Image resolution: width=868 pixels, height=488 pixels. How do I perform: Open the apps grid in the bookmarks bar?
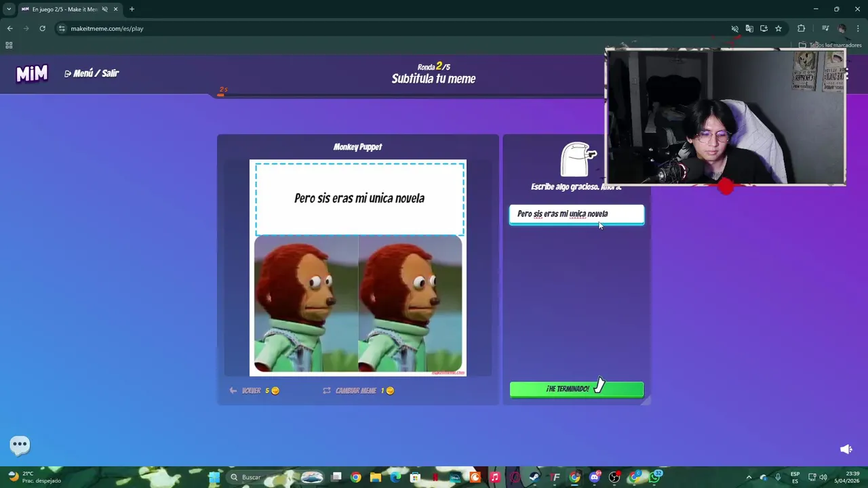9,45
